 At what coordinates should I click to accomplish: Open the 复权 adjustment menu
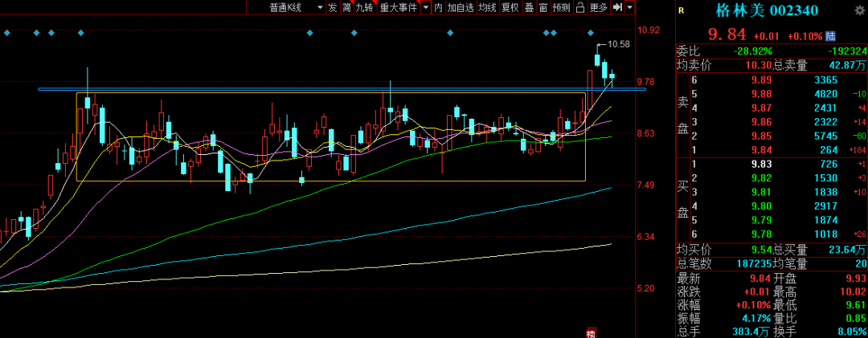[510, 7]
